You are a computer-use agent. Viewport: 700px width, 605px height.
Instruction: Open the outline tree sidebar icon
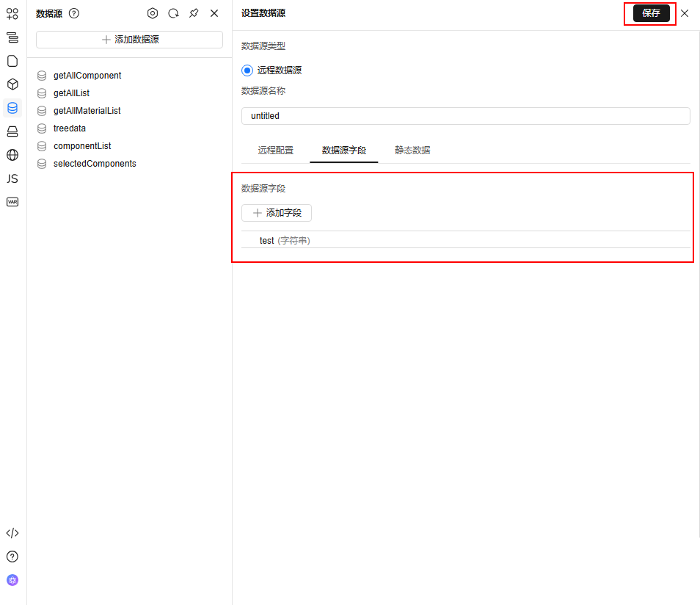pyautogui.click(x=12, y=37)
